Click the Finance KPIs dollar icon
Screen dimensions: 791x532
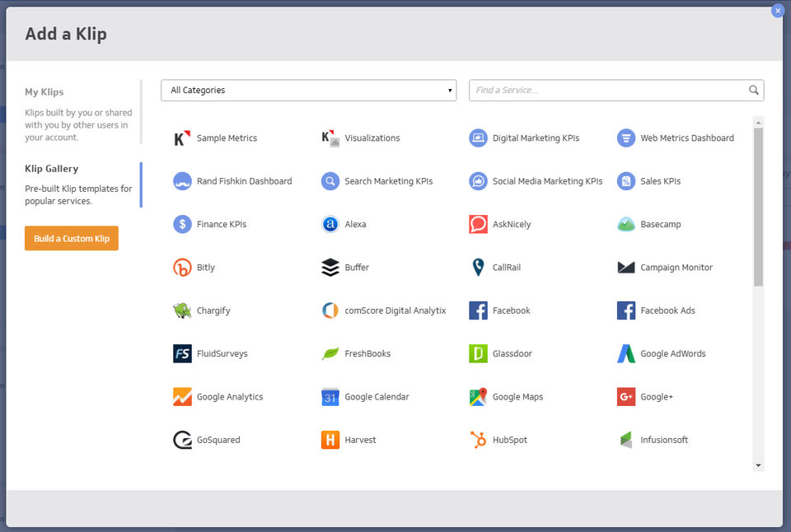[x=182, y=224]
